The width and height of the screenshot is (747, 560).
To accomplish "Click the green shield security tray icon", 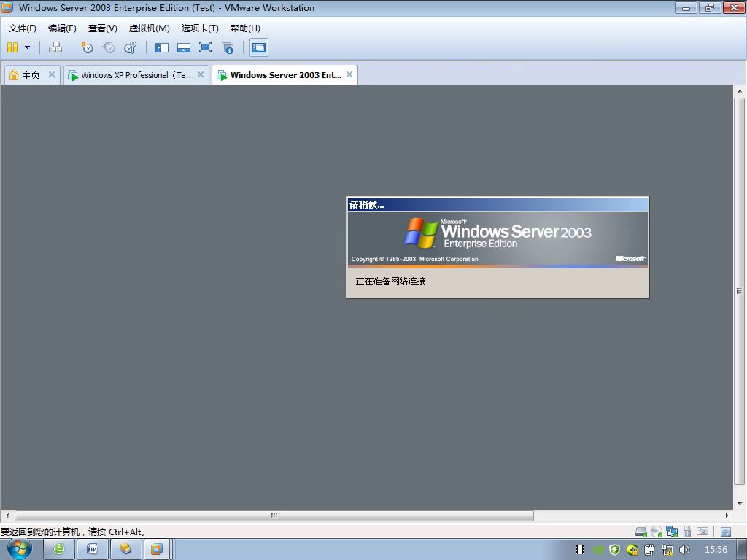I will tap(614, 550).
